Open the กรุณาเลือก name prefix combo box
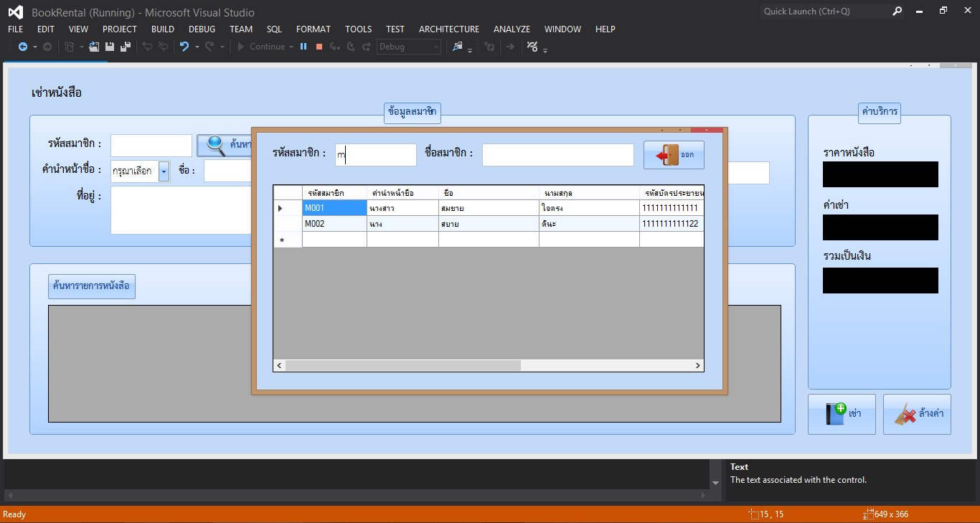The image size is (980, 523). click(140, 171)
